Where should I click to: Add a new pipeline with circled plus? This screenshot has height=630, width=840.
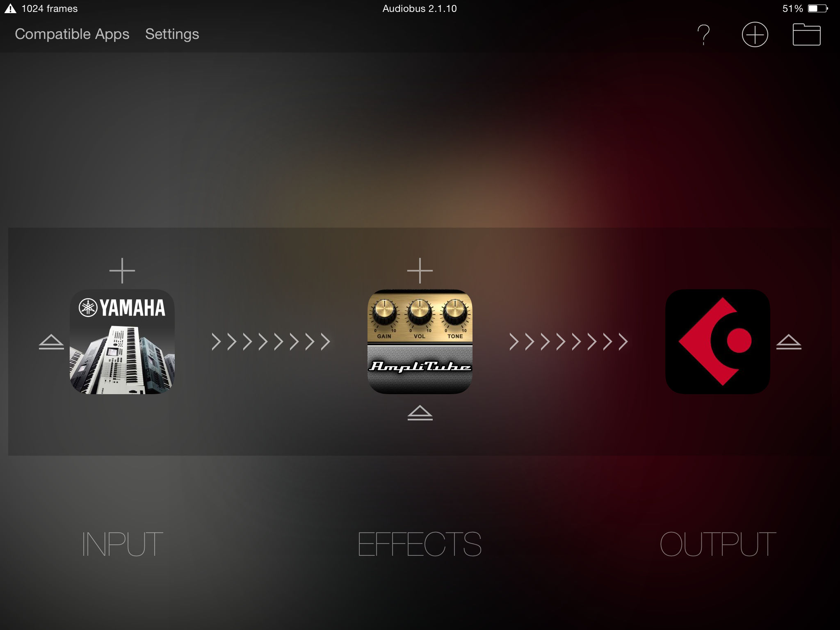755,34
